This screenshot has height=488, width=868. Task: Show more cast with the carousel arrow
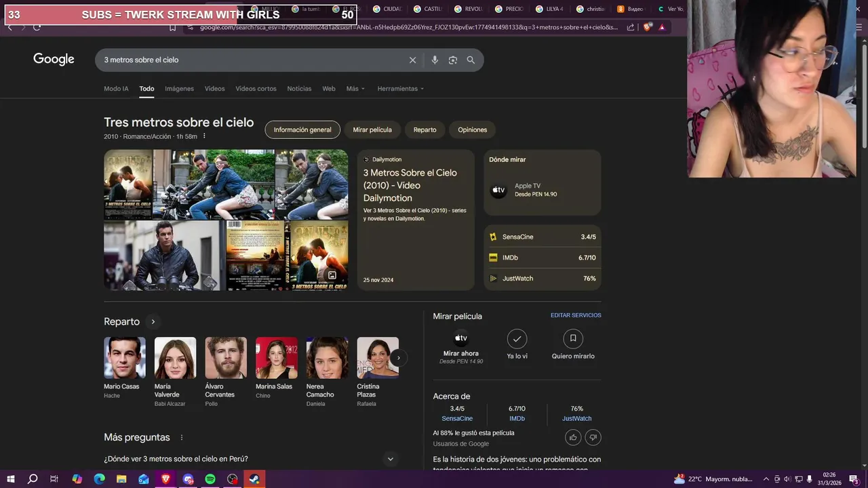(399, 358)
